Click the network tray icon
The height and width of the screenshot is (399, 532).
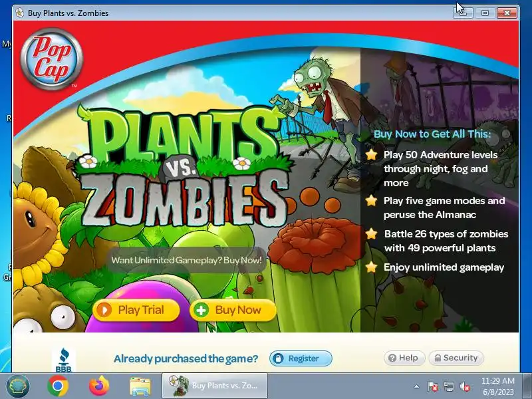click(x=448, y=386)
